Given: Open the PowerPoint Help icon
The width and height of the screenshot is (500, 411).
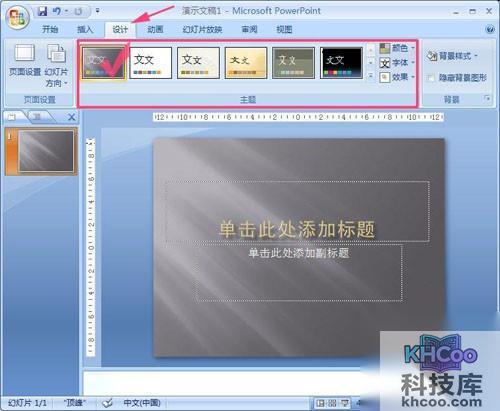Looking at the screenshot, I should [x=490, y=29].
